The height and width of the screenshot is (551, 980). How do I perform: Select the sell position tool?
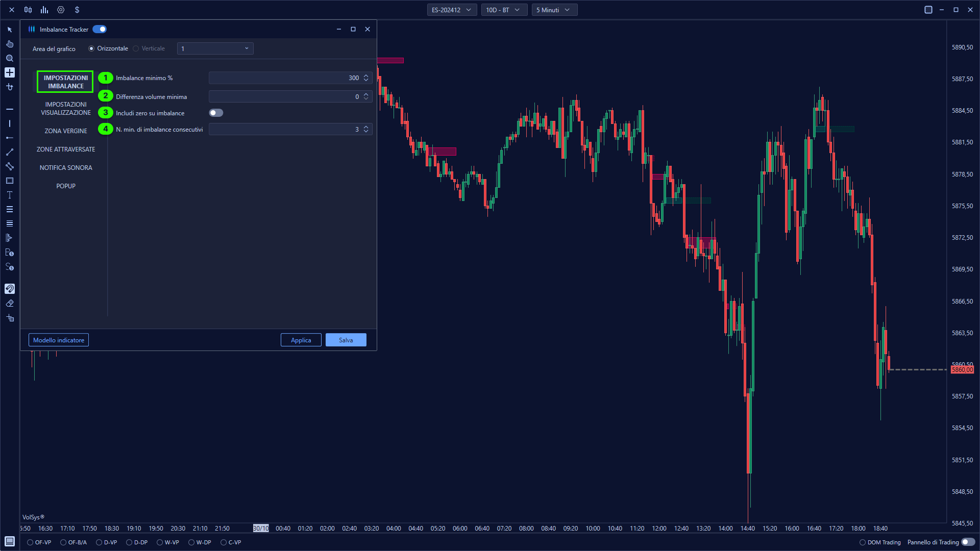click(x=10, y=266)
